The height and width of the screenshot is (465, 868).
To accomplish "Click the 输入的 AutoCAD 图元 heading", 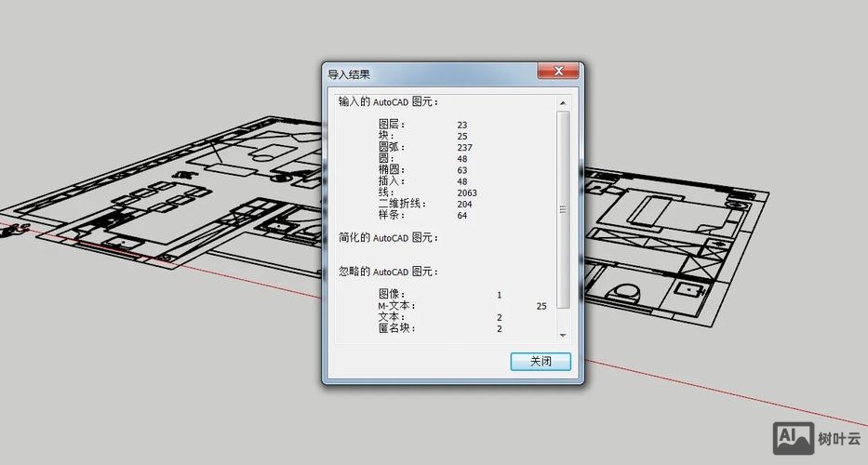I will click(388, 102).
